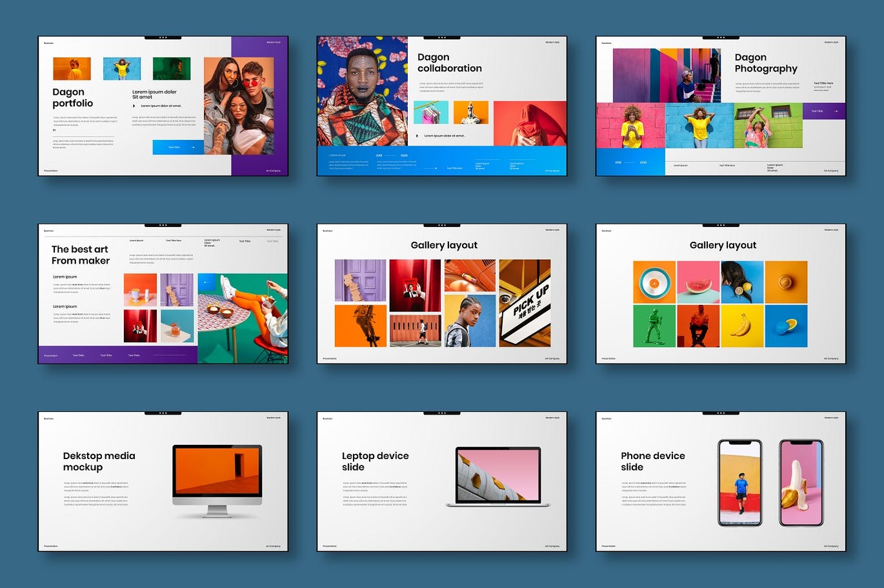Click the triangle bullet on the Dagon portfolio slide
This screenshot has height=588, width=884.
(x=134, y=106)
